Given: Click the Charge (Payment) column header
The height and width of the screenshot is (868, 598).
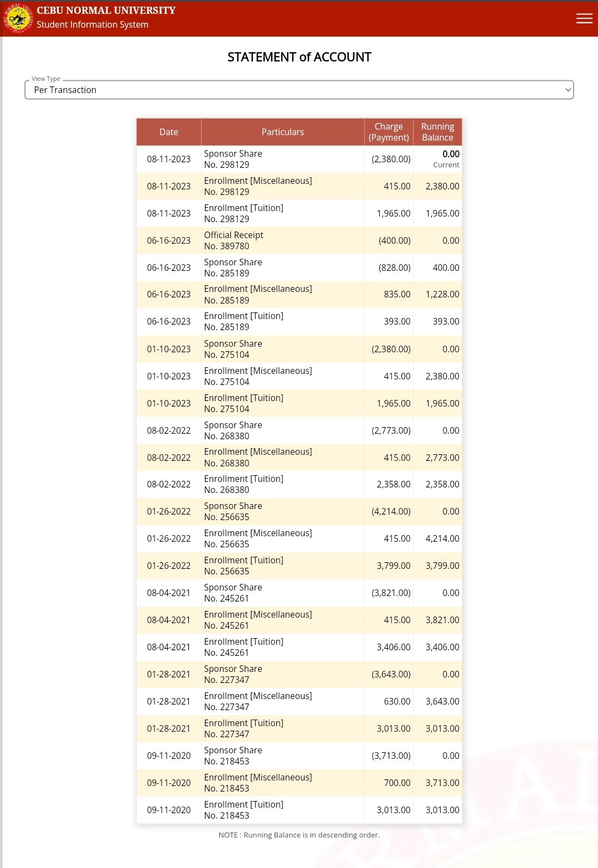Looking at the screenshot, I should click(x=389, y=132).
